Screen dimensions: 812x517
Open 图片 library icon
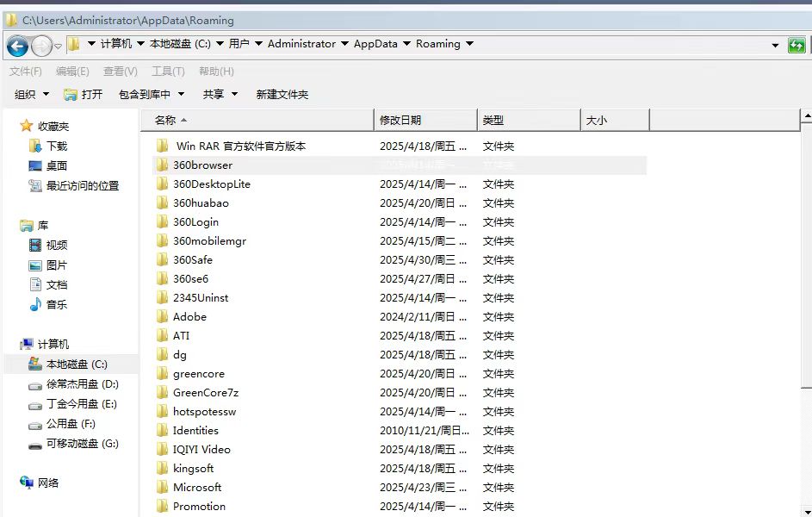coord(34,265)
